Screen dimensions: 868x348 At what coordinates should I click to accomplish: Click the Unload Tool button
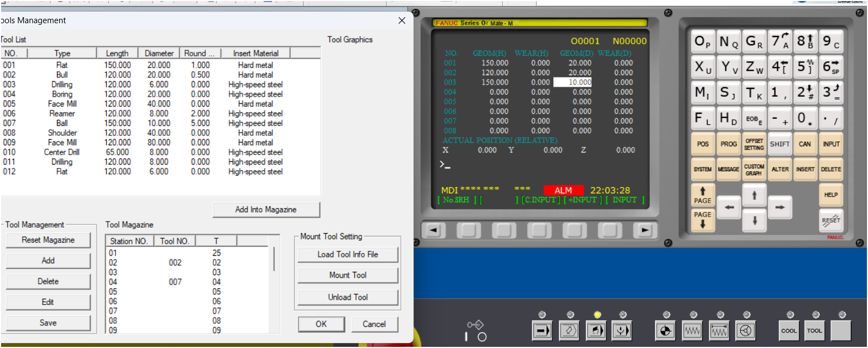[348, 297]
